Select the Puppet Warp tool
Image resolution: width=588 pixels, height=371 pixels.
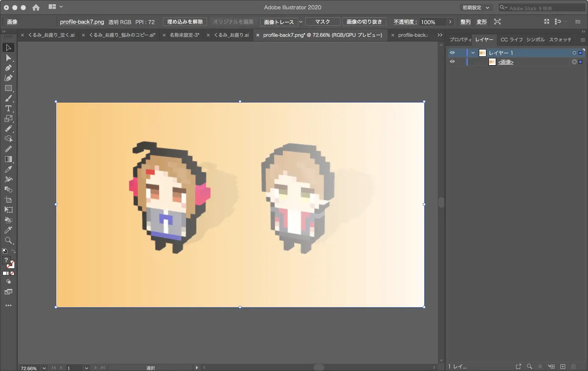[8, 179]
